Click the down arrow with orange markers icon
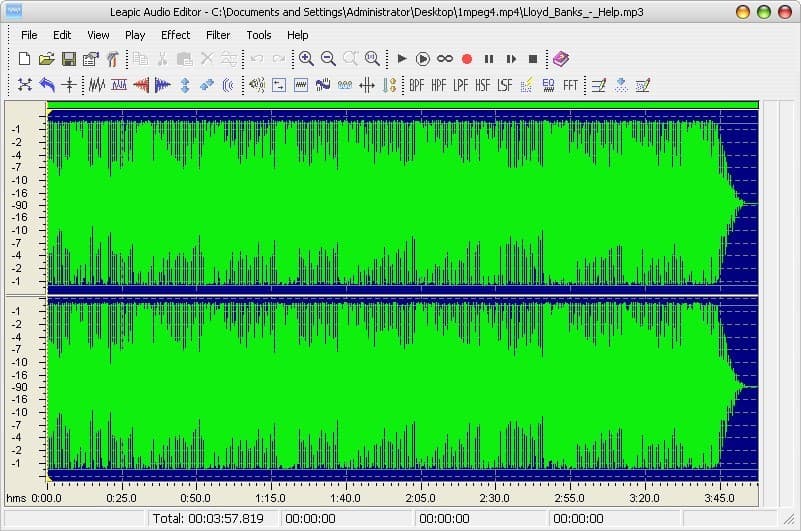 pyautogui.click(x=389, y=85)
